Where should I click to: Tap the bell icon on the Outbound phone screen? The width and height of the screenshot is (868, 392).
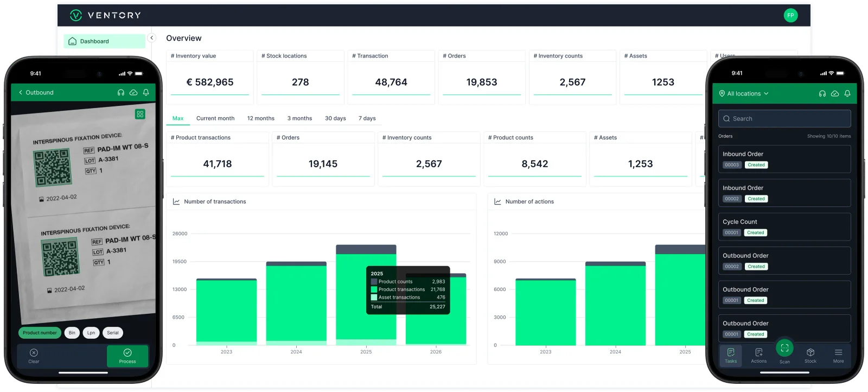[x=146, y=92]
